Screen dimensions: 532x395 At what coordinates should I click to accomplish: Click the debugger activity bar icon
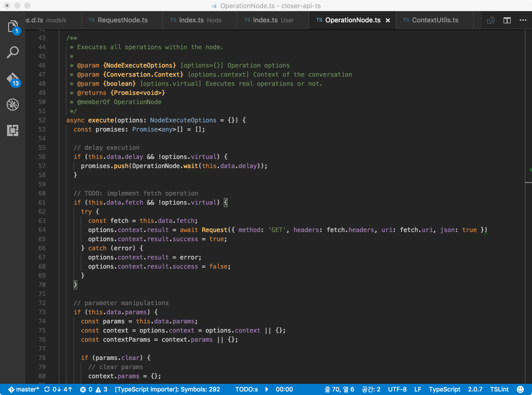pos(13,105)
